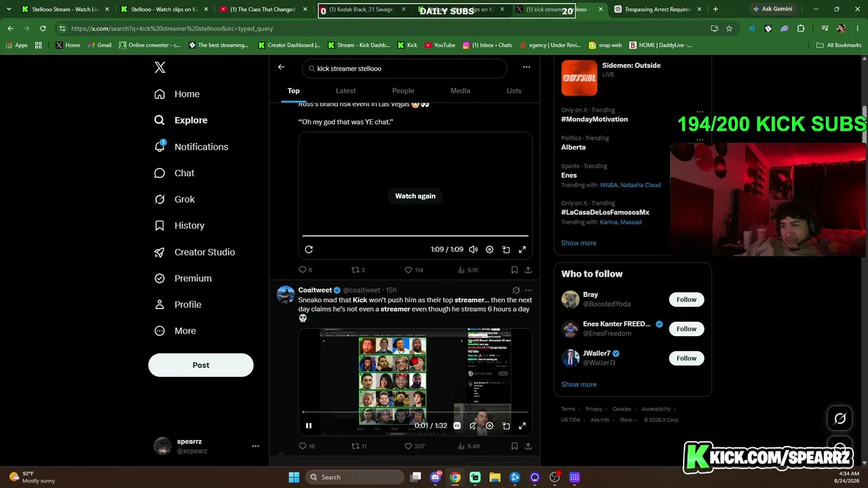Toggle closed captions on the Coaltweet video

[x=457, y=426]
